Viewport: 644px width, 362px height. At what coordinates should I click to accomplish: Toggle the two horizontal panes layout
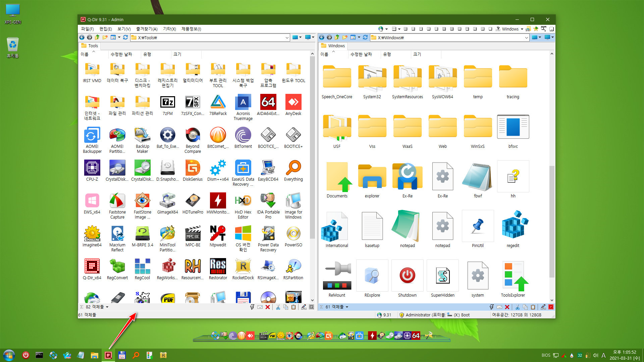(x=436, y=29)
